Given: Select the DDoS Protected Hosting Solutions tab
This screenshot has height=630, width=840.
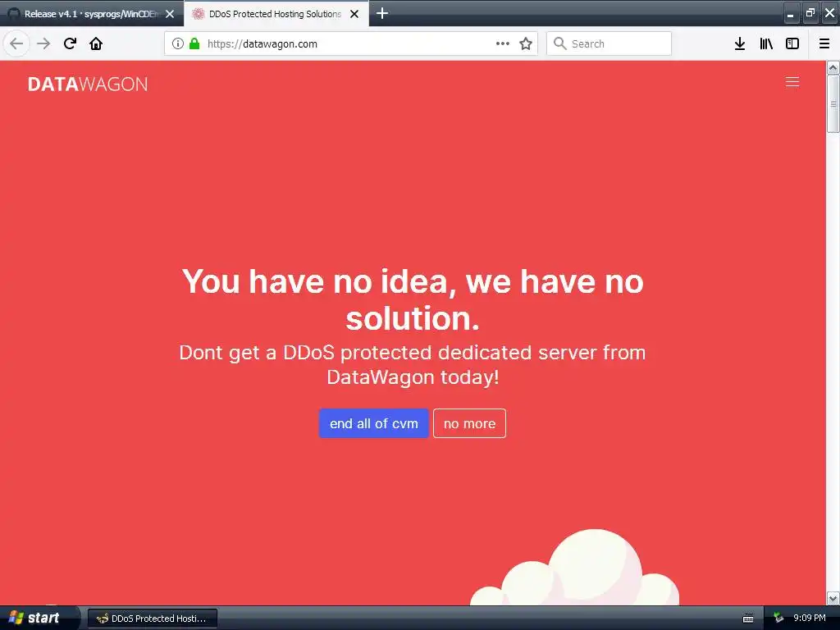Looking at the screenshot, I should click(x=275, y=14).
